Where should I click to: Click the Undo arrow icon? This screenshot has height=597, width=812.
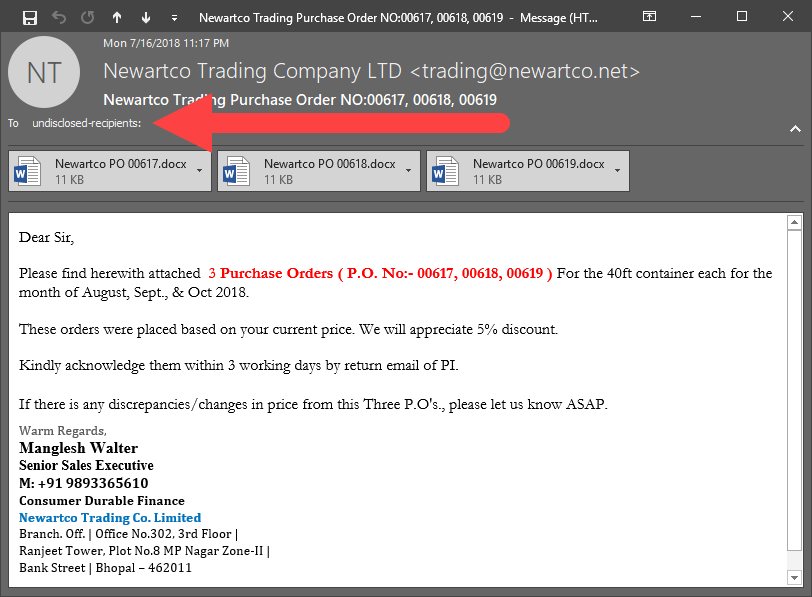pos(59,18)
